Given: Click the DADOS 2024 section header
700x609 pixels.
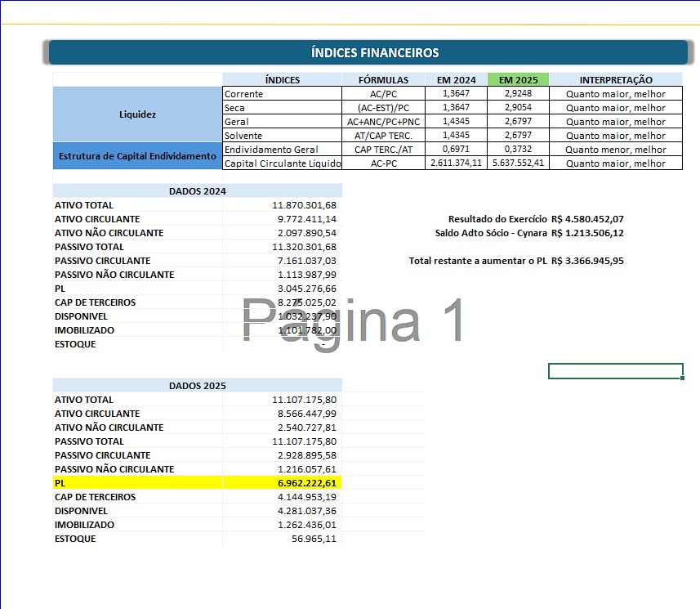Looking at the screenshot, I should pos(197,191).
